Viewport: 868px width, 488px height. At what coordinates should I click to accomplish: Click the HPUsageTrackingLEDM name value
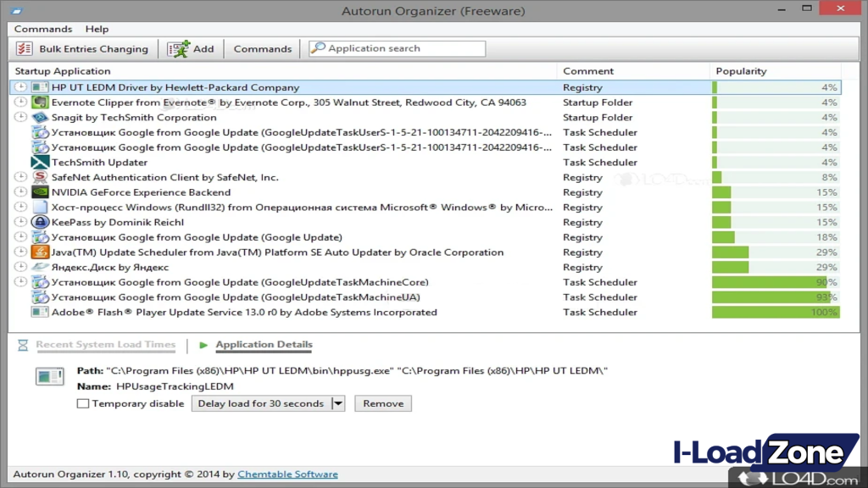tap(175, 386)
